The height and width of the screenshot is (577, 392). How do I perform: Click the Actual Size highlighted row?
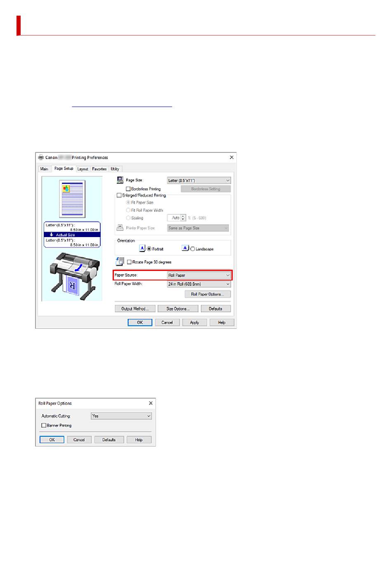pyautogui.click(x=72, y=235)
